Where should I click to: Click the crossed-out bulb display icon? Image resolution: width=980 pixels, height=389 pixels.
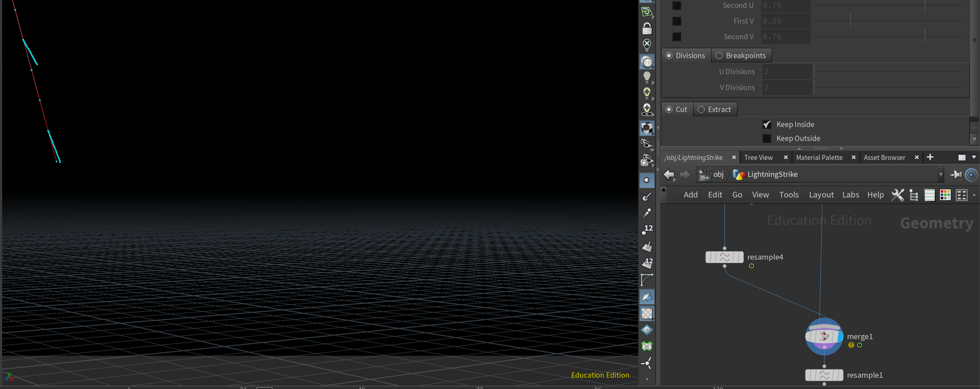(647, 45)
